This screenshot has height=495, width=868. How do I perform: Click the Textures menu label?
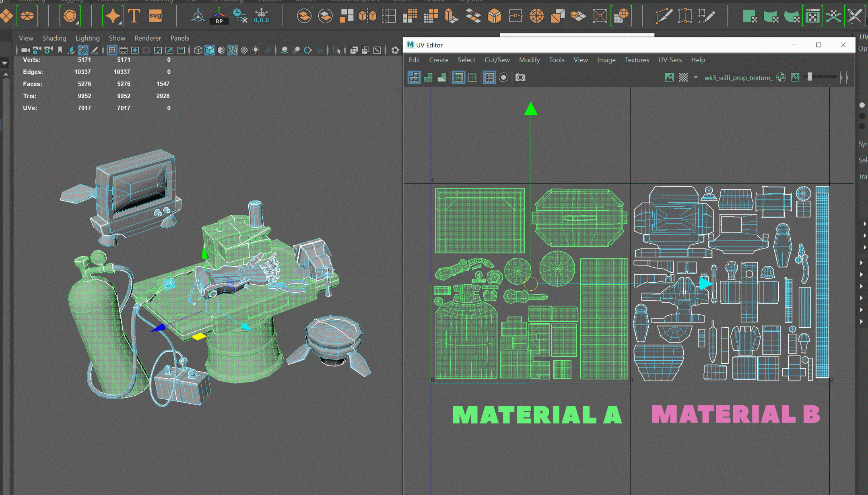tap(637, 60)
